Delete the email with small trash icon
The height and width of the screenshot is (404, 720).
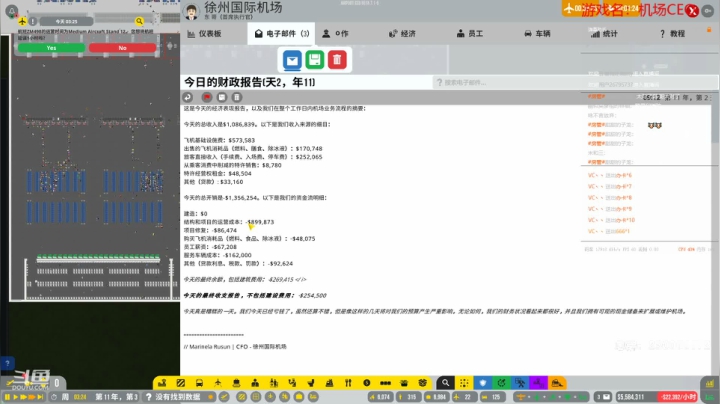[x=236, y=97]
